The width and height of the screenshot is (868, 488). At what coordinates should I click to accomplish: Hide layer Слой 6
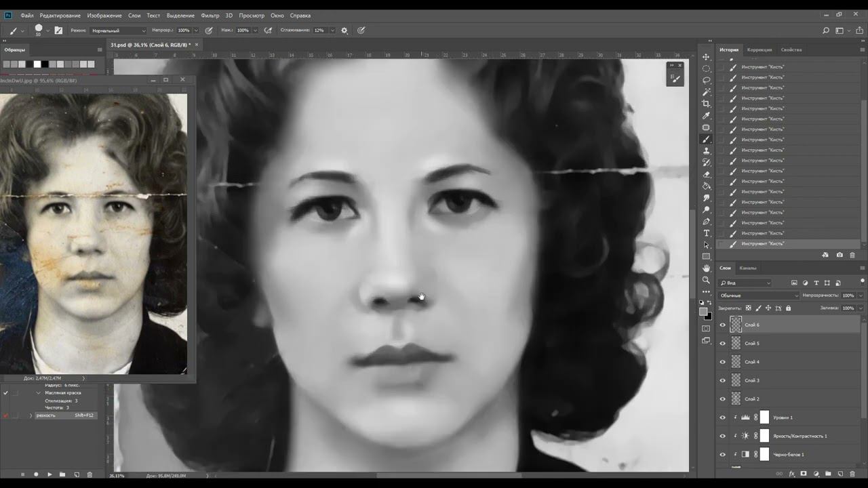(722, 325)
